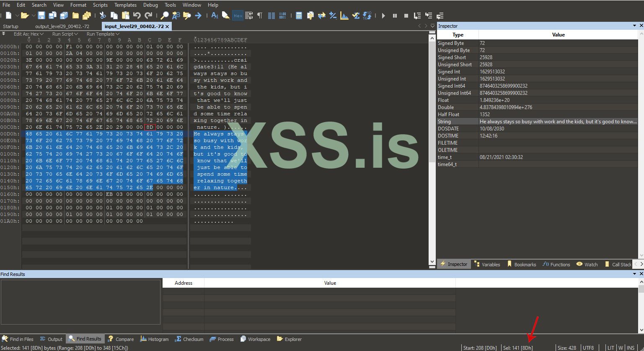Click the Goto arrow toolbar icon
Screen dimensions: 644x351
point(198,16)
